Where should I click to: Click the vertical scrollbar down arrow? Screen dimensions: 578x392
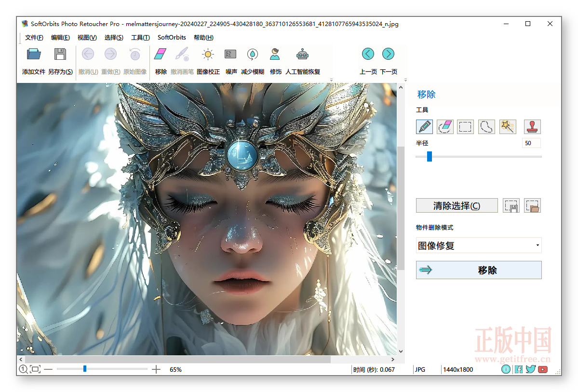401,351
